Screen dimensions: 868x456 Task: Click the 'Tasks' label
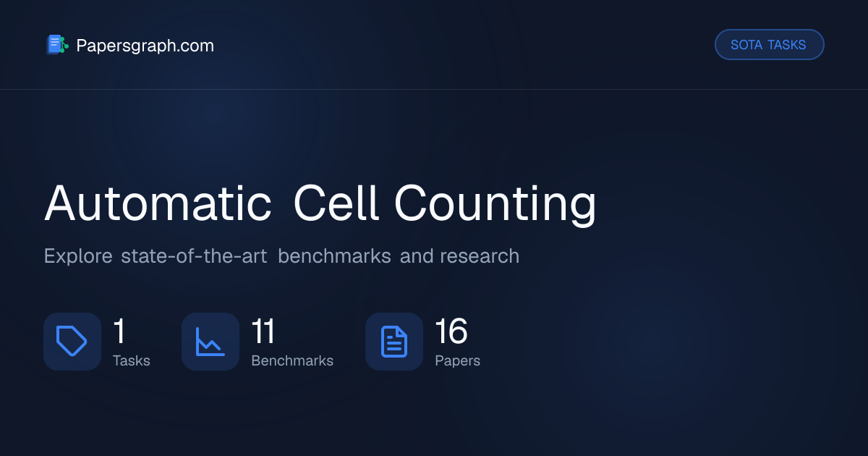[132, 360]
